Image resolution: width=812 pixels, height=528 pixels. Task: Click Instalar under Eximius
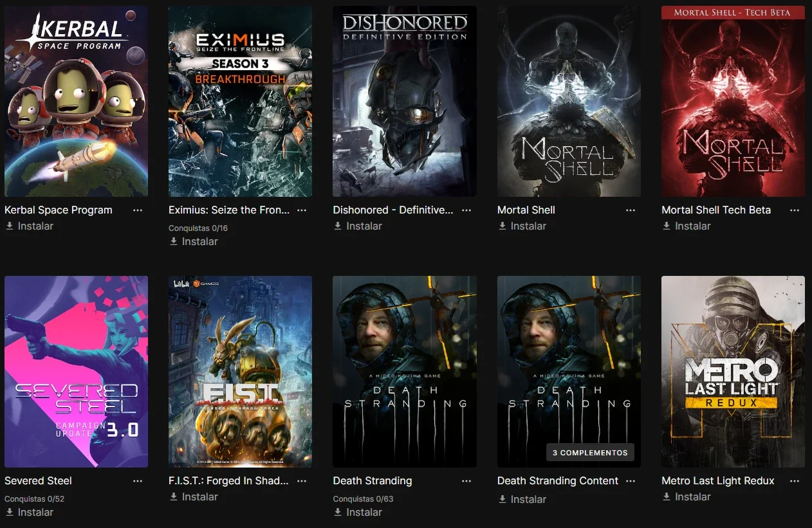(194, 242)
